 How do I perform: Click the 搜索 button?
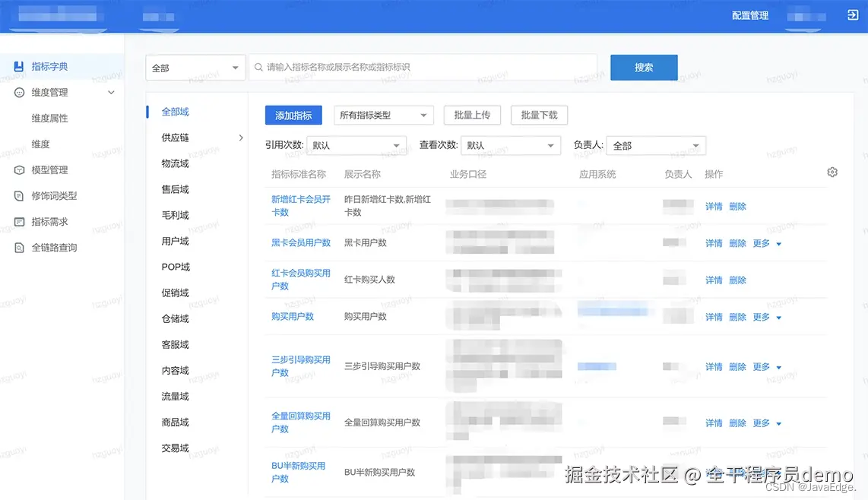(x=644, y=68)
